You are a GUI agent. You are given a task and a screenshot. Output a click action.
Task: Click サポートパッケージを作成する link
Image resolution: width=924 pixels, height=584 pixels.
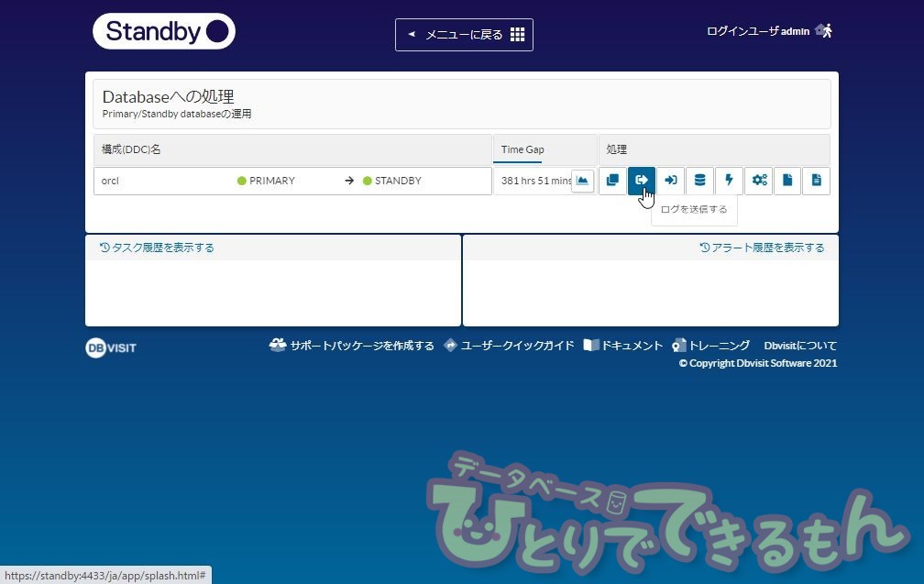352,346
